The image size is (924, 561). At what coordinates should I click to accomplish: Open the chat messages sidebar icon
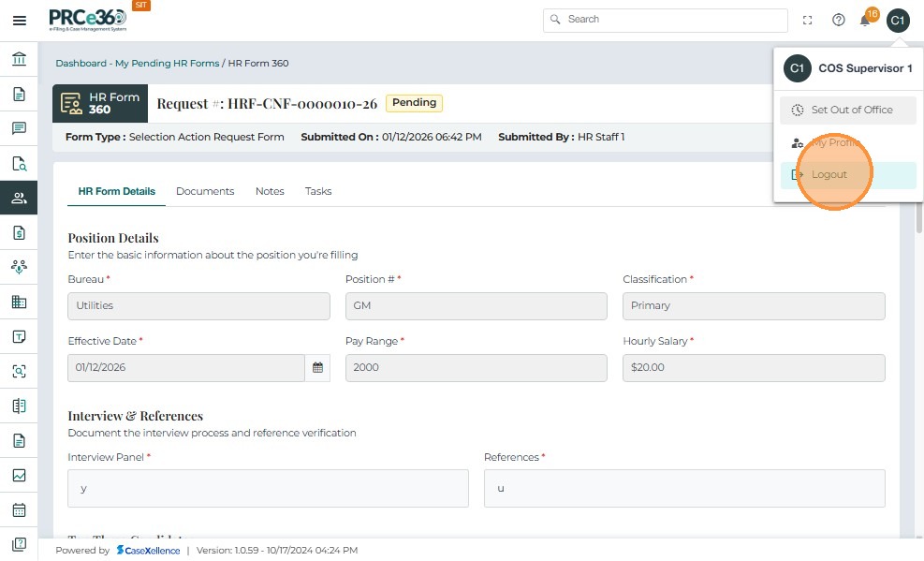pyautogui.click(x=19, y=128)
